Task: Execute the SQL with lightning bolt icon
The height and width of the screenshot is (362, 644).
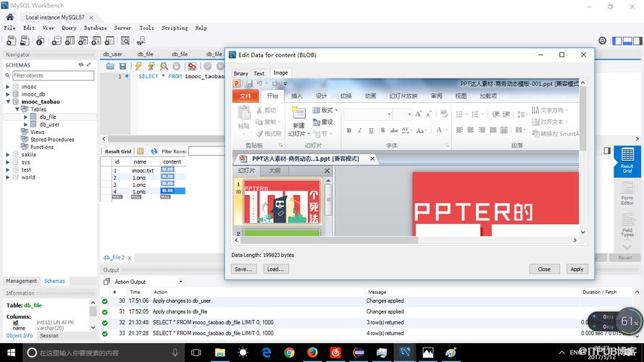Action: point(138,66)
